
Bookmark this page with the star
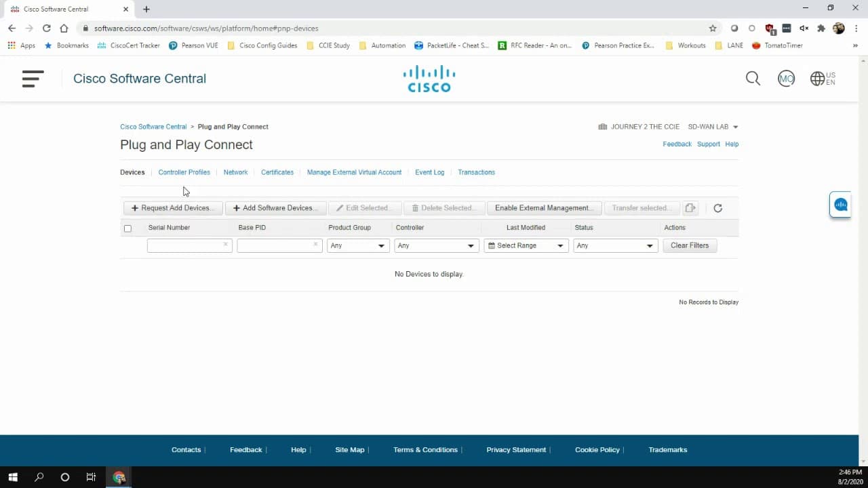tap(713, 28)
